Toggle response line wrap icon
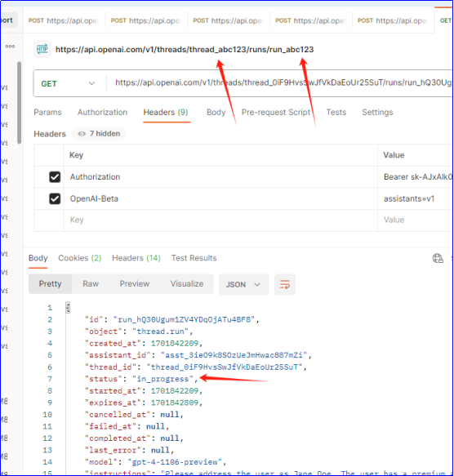The image size is (454, 476). 284,284
